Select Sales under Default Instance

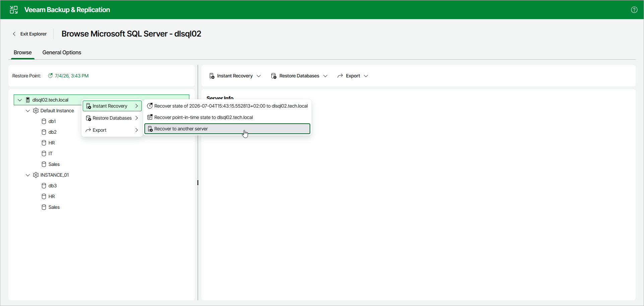pos(54,164)
